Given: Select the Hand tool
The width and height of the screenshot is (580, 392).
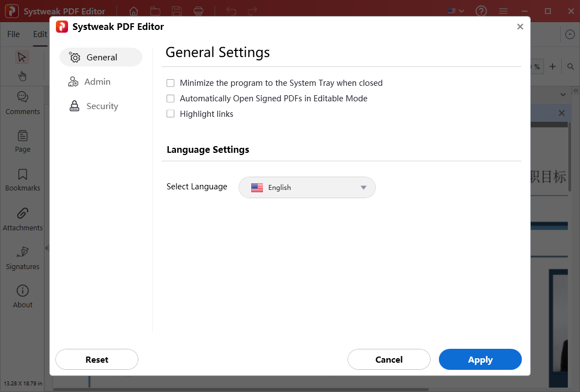Looking at the screenshot, I should pos(22,76).
